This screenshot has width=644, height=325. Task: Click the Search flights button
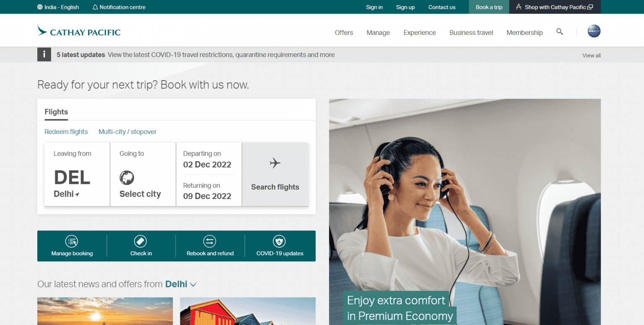click(275, 174)
